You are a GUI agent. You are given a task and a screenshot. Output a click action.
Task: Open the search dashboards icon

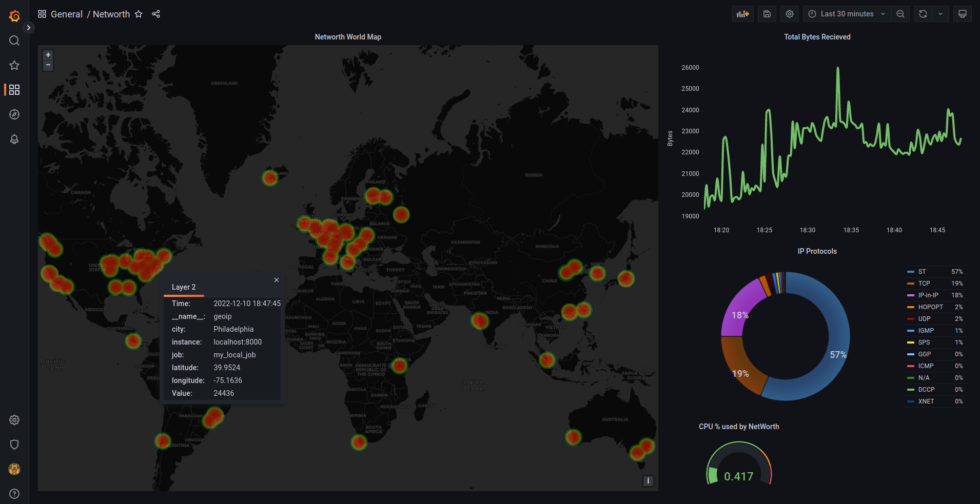coord(14,41)
